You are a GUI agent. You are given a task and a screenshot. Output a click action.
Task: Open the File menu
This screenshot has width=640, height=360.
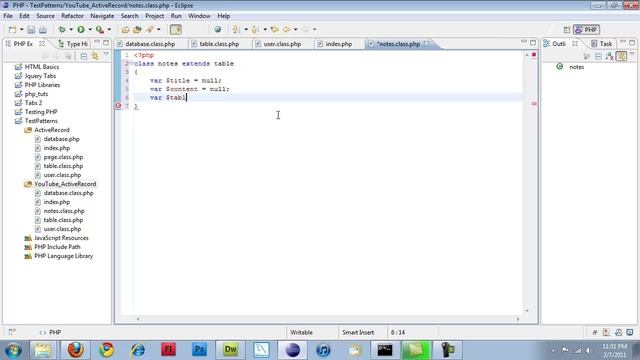[x=8, y=16]
